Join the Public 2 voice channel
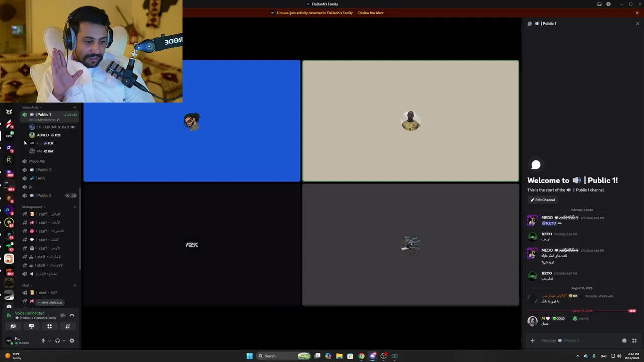Screen dimensions: 644x362 50,196
